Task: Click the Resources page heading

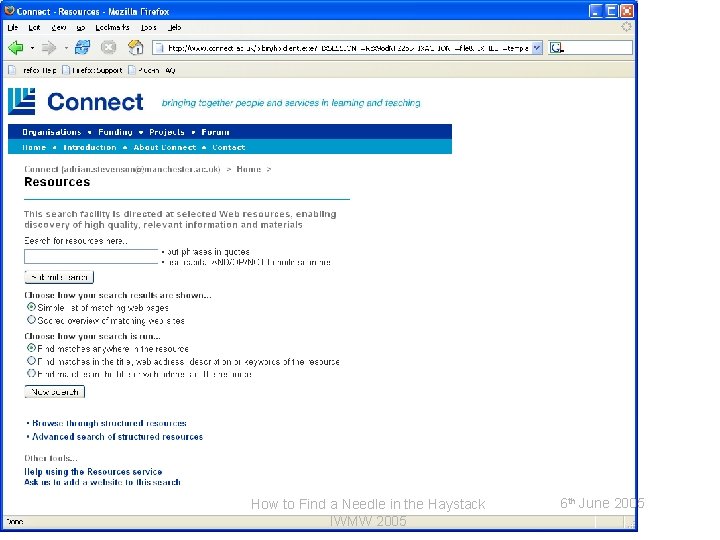Action: click(x=57, y=182)
